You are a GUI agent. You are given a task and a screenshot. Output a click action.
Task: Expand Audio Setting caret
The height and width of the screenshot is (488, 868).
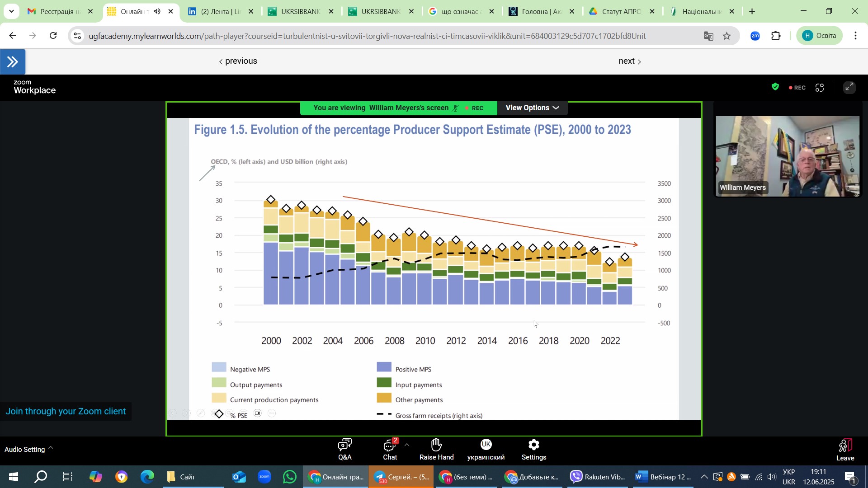tap(51, 448)
